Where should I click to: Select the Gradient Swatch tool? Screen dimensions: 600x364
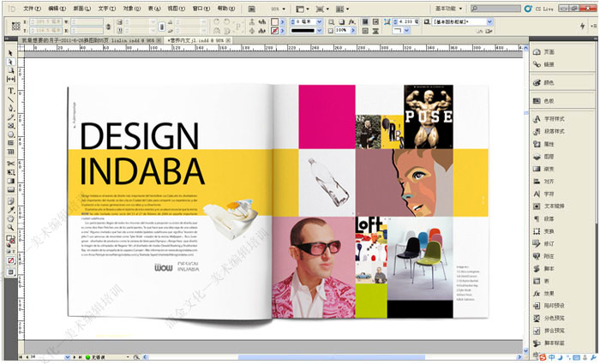tap(10, 181)
